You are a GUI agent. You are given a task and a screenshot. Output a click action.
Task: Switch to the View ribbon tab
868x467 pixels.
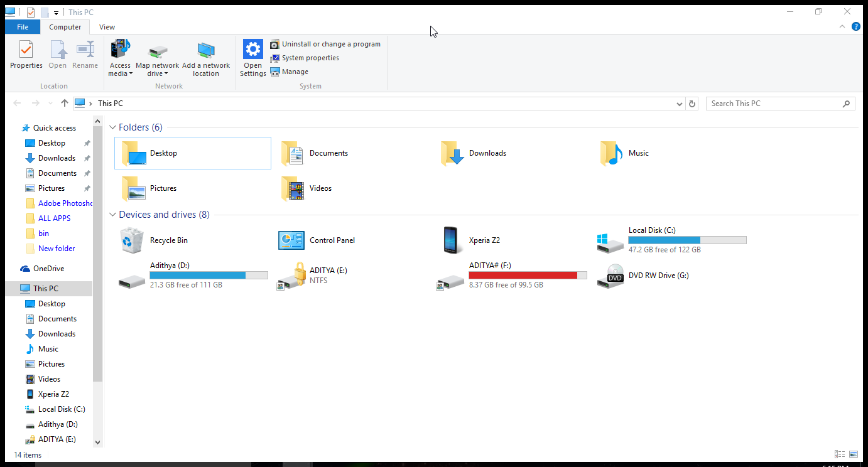[x=107, y=27]
